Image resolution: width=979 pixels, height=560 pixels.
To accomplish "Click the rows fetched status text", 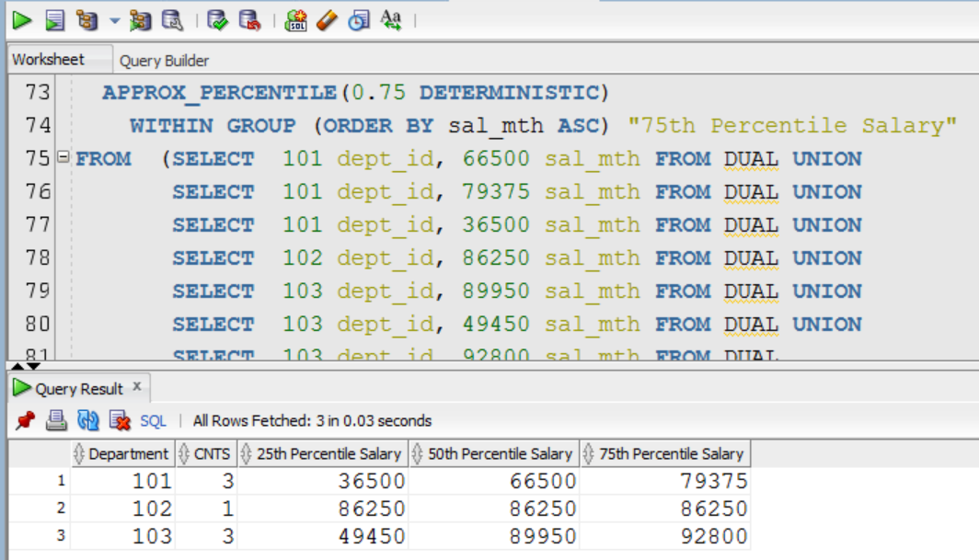I will coord(312,421).
